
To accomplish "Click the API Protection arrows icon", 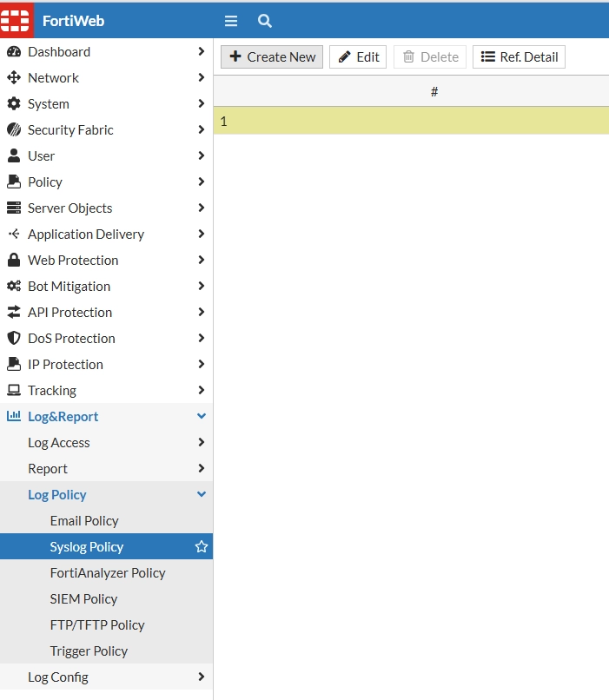I will (x=14, y=312).
